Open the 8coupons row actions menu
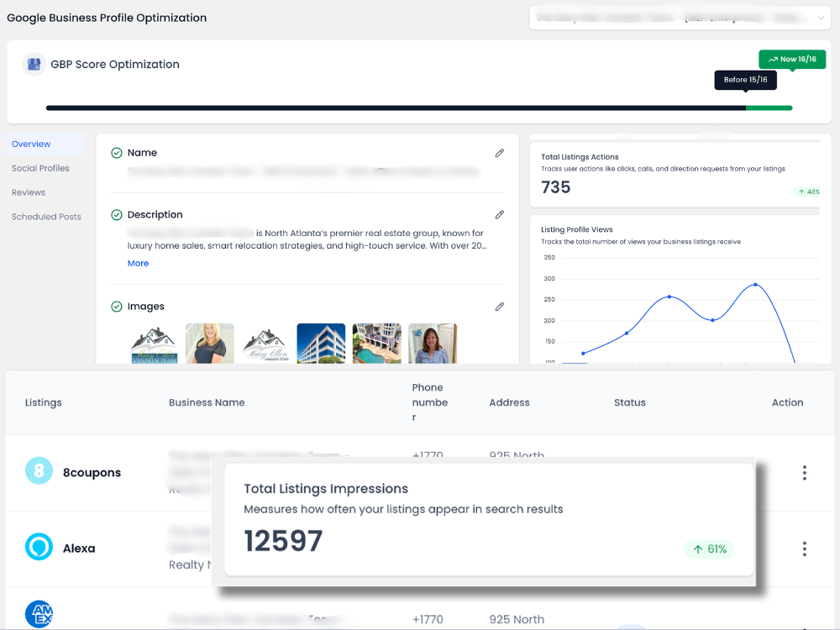 click(x=805, y=471)
